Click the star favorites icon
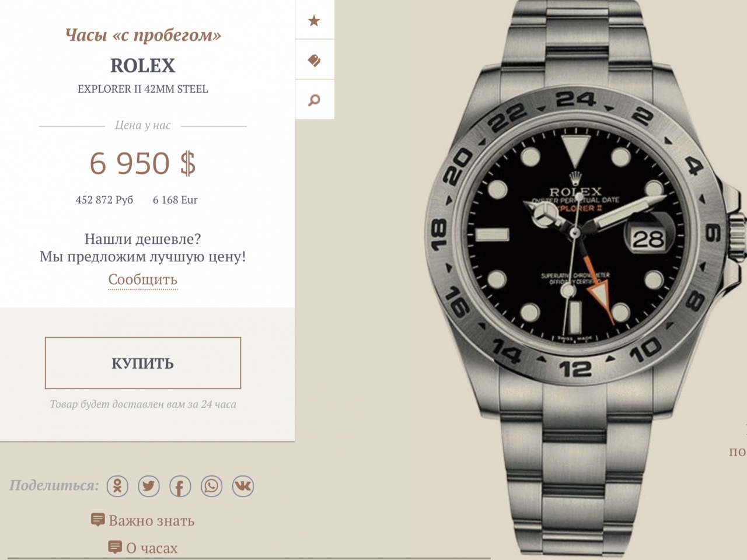 314,21
